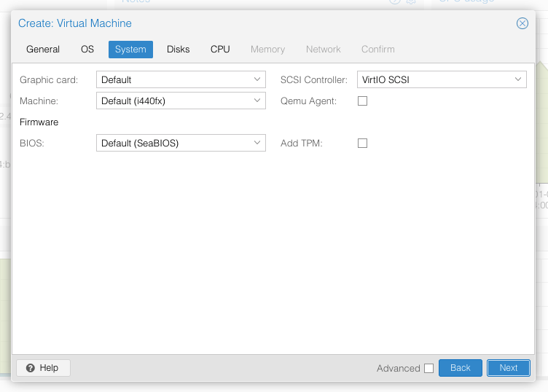Click inside the Machine text field
Image resolution: width=548 pixels, height=392 pixels.
172,101
